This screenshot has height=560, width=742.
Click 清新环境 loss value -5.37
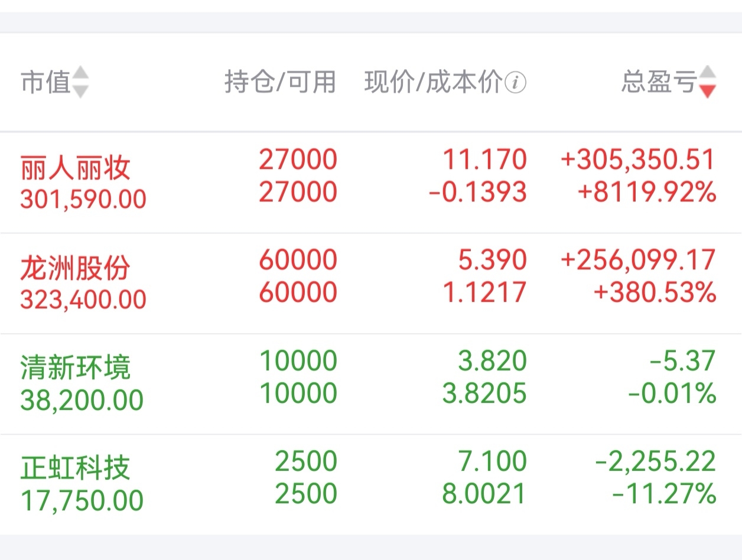pos(682,361)
